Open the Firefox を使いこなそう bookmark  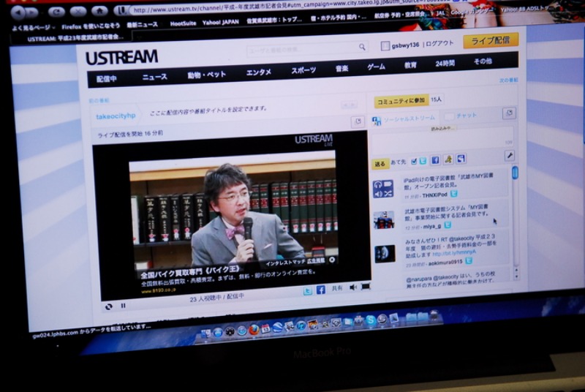(x=91, y=26)
